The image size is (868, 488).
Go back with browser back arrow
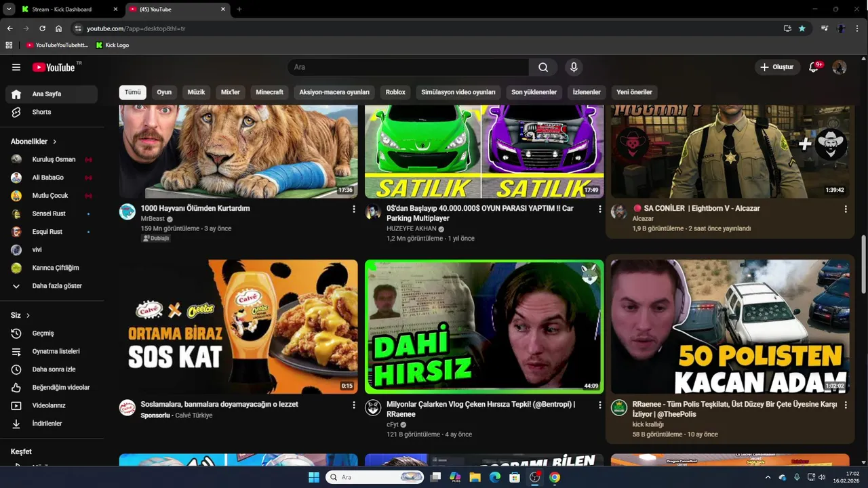pyautogui.click(x=9, y=28)
